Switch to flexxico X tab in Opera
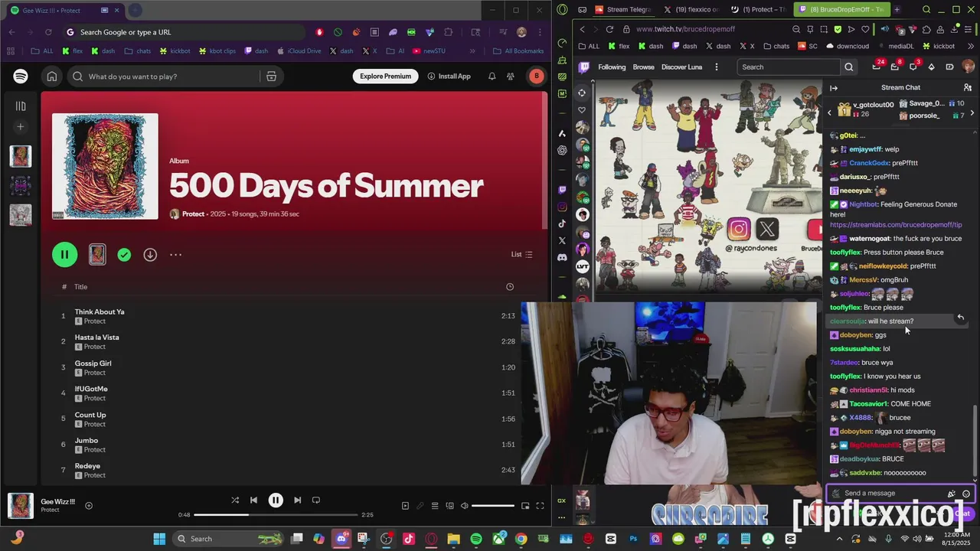 click(692, 10)
